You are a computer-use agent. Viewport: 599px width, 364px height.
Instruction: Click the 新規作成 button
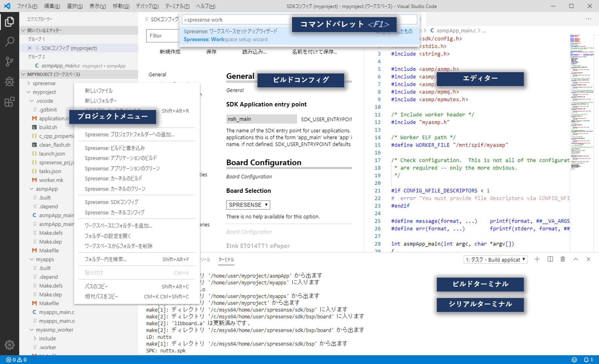pyautogui.click(x=170, y=52)
